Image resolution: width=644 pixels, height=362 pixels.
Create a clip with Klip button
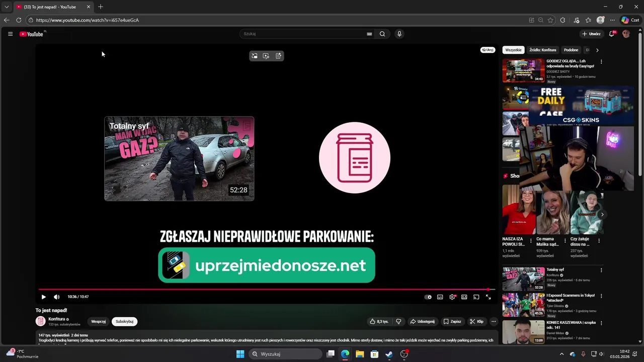[x=476, y=321]
